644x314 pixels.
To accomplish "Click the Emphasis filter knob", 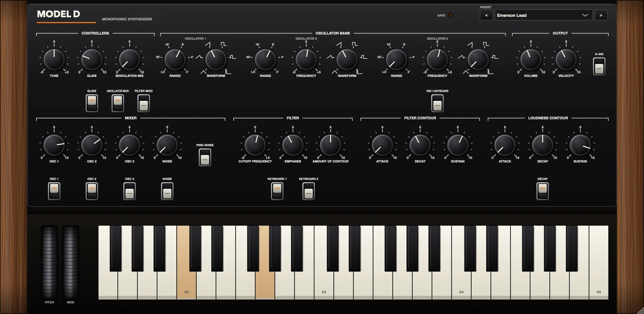I will [293, 145].
